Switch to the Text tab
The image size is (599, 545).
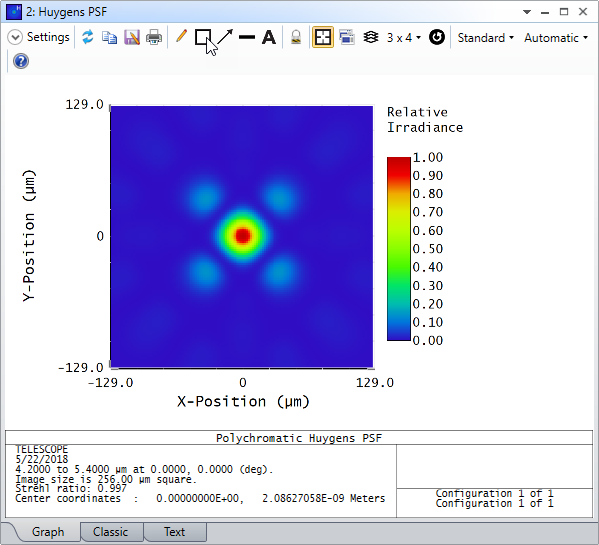coord(175,532)
